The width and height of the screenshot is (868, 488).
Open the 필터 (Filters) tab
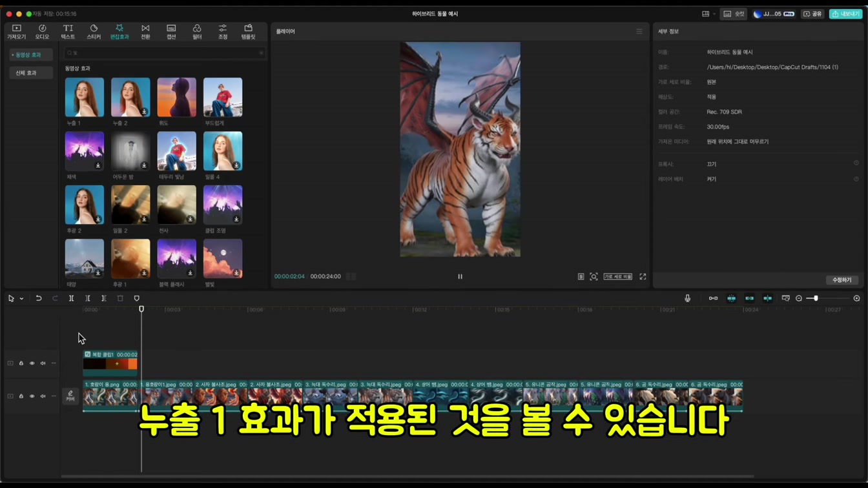[197, 32]
